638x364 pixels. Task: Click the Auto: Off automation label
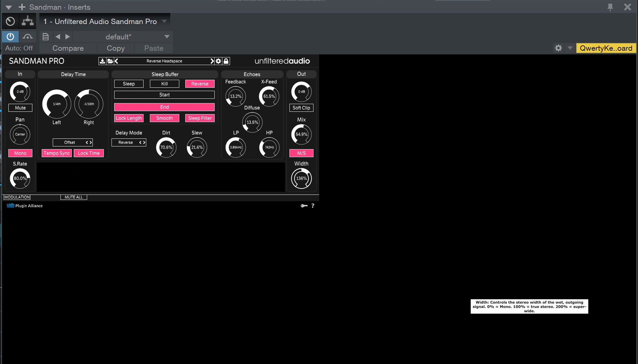point(19,48)
